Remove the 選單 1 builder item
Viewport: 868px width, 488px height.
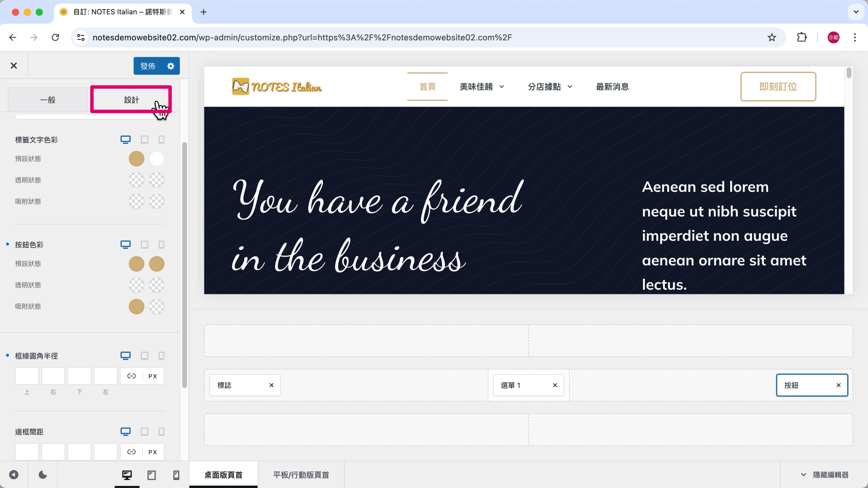pos(555,385)
